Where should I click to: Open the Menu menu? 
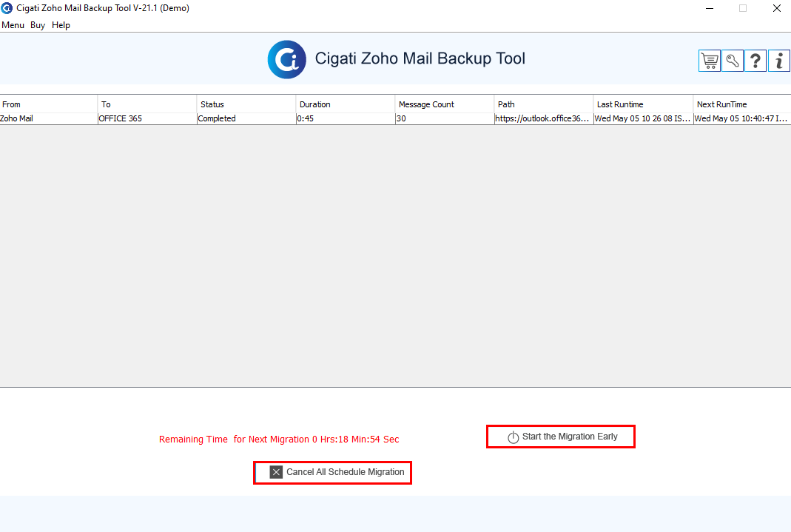click(13, 25)
